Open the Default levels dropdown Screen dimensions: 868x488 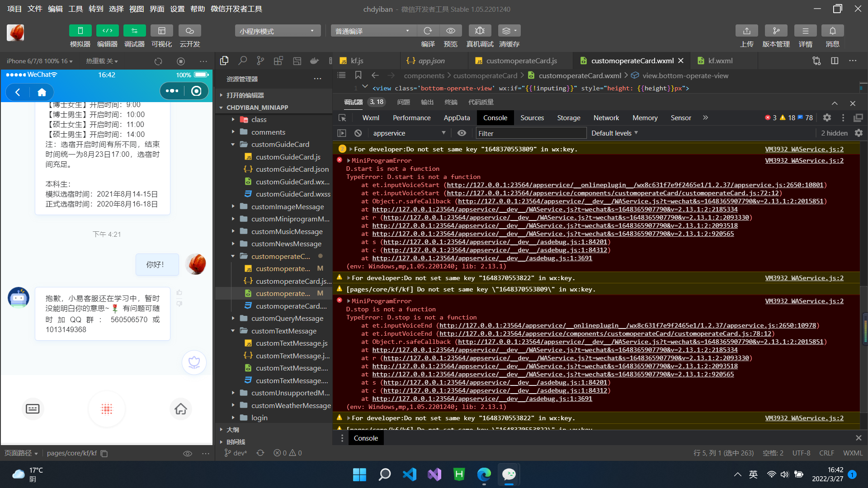click(x=614, y=133)
